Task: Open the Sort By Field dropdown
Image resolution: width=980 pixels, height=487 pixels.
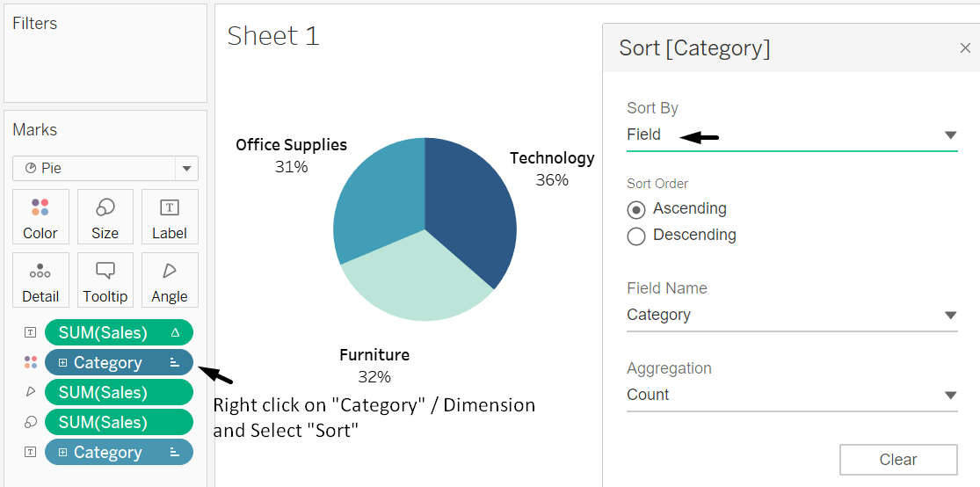Action: [x=950, y=135]
